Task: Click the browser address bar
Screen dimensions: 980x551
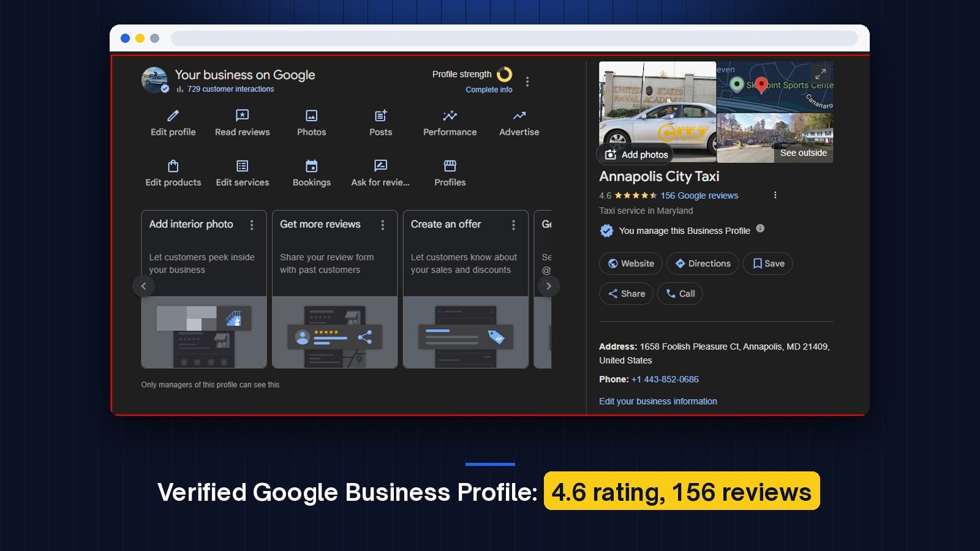Action: (514, 38)
